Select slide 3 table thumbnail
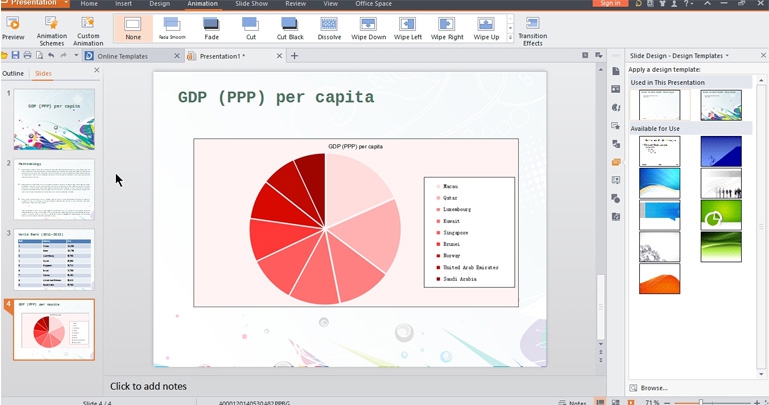 [x=54, y=259]
